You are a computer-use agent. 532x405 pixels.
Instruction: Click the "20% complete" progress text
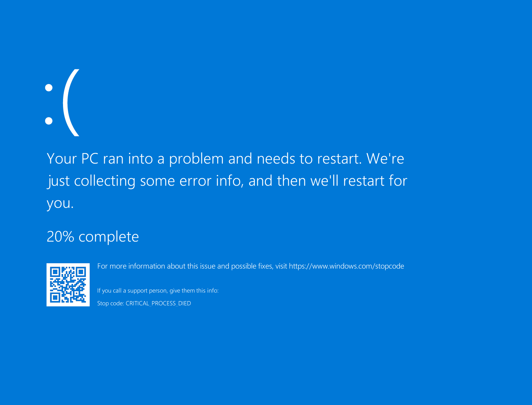(x=93, y=237)
